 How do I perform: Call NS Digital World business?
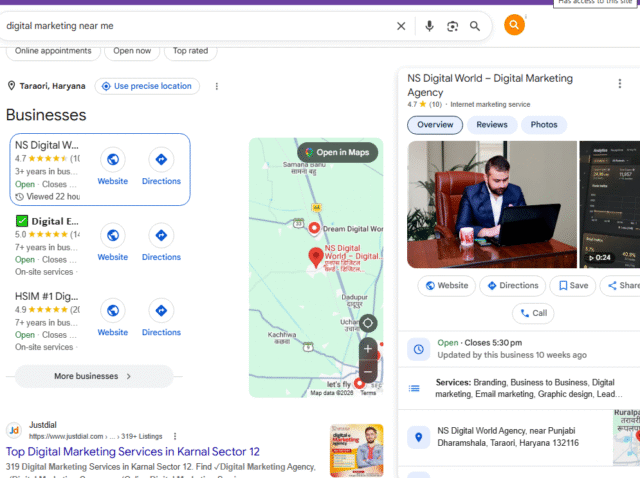coord(533,313)
